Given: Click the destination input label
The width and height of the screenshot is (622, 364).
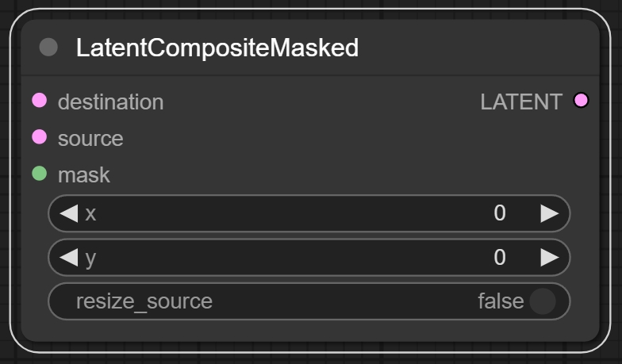Looking at the screenshot, I should 110,102.
